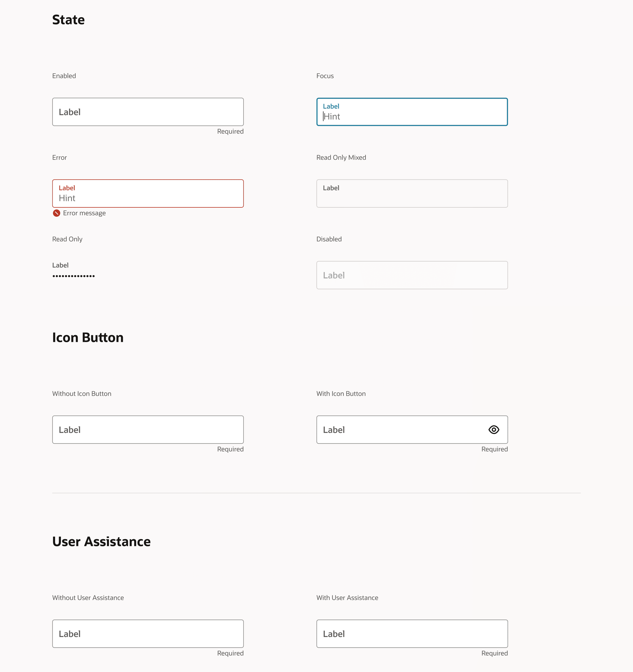Click the State section heading
The image size is (633, 672).
coord(68,20)
